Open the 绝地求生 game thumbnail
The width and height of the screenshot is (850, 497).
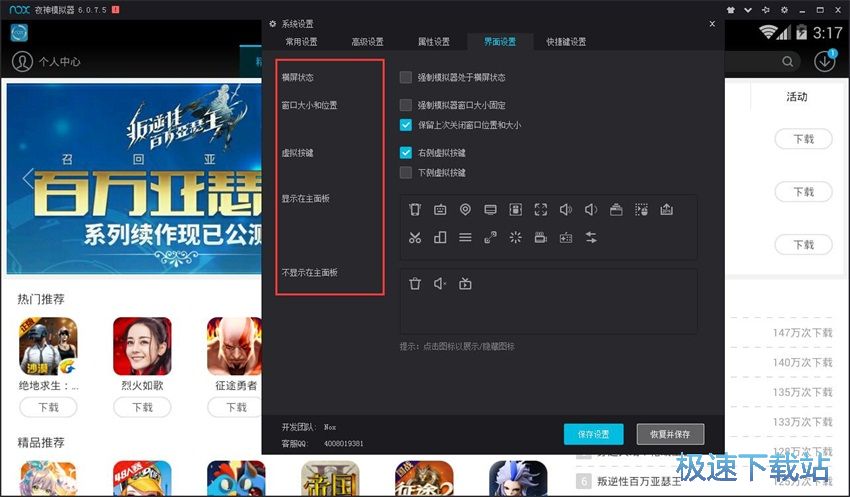tap(48, 346)
